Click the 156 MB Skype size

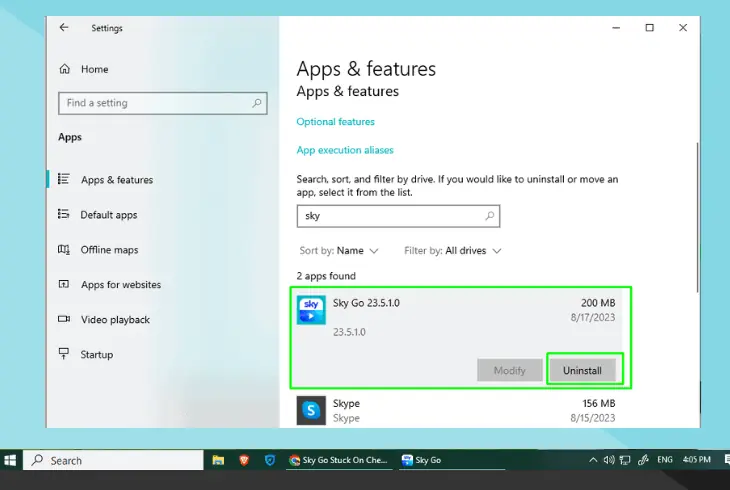tap(598, 403)
